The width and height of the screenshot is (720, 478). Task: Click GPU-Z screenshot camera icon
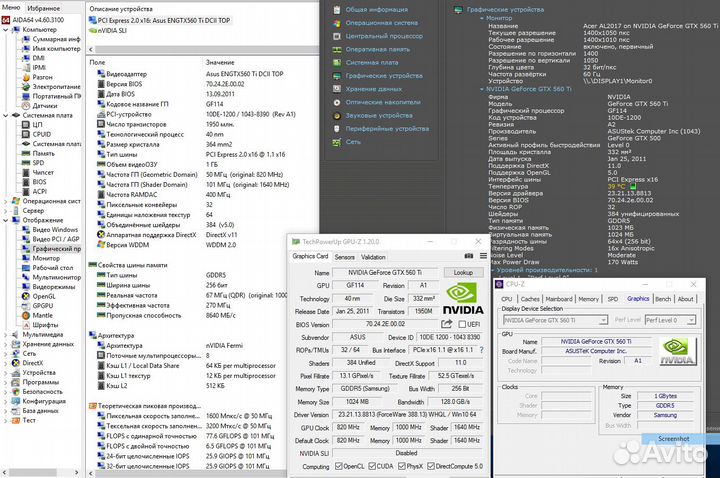(x=468, y=256)
